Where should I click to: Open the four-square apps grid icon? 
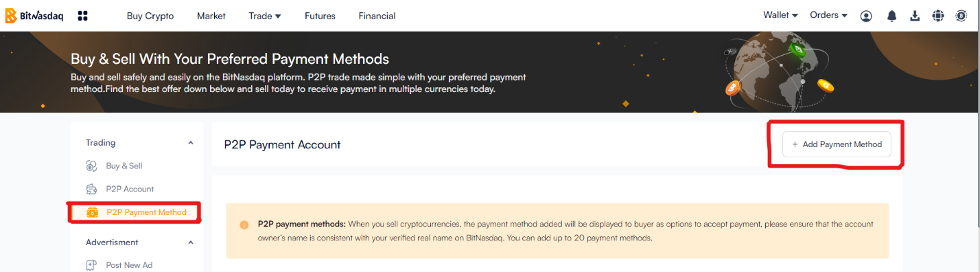click(x=82, y=15)
